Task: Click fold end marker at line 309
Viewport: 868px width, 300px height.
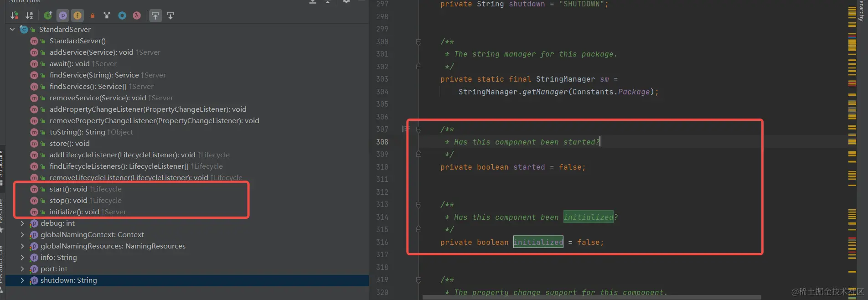Action: pos(418,154)
